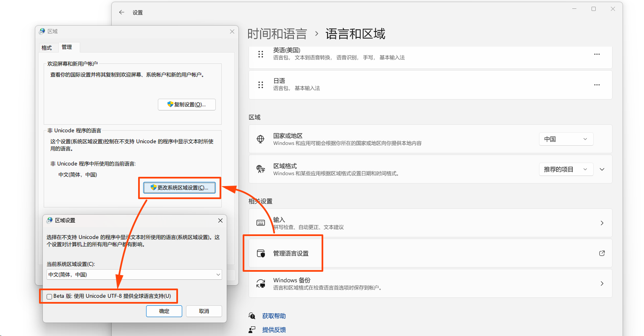
Task: Click the drag handle beside 英语(美国)
Action: pos(261,54)
